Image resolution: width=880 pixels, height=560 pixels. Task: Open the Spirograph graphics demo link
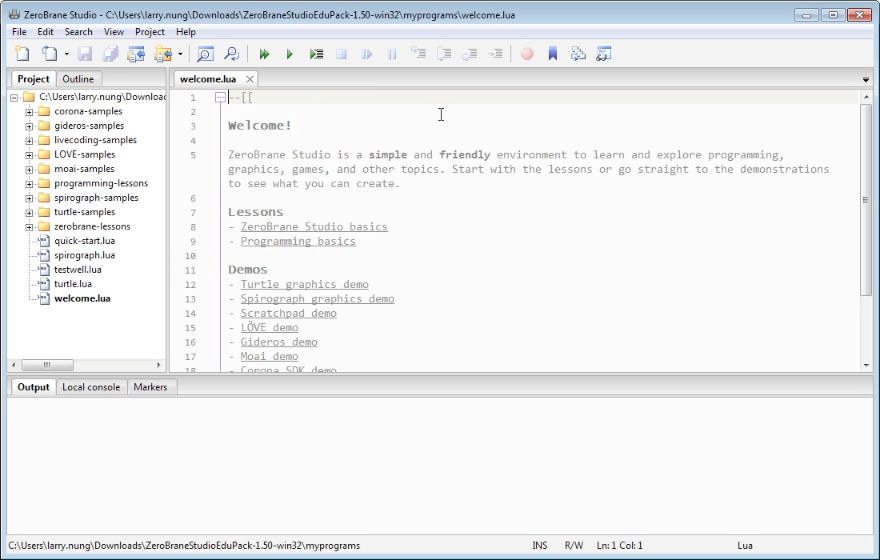[318, 299]
